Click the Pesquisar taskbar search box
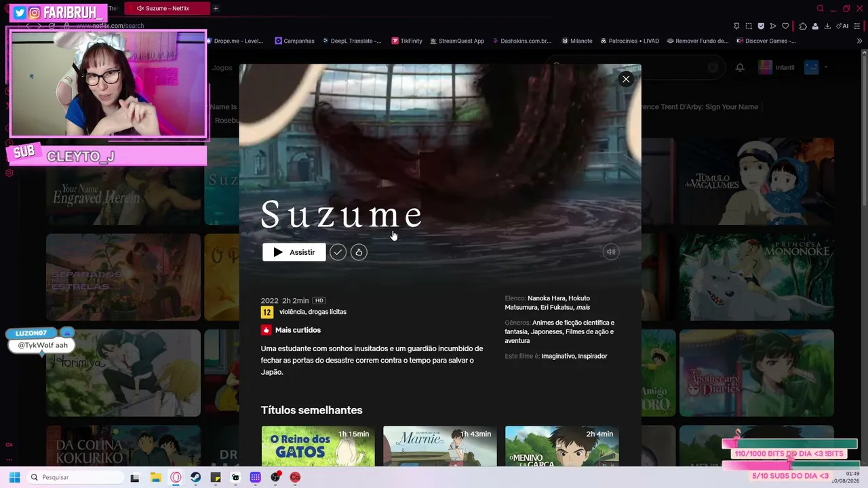The image size is (868, 488). 75,477
